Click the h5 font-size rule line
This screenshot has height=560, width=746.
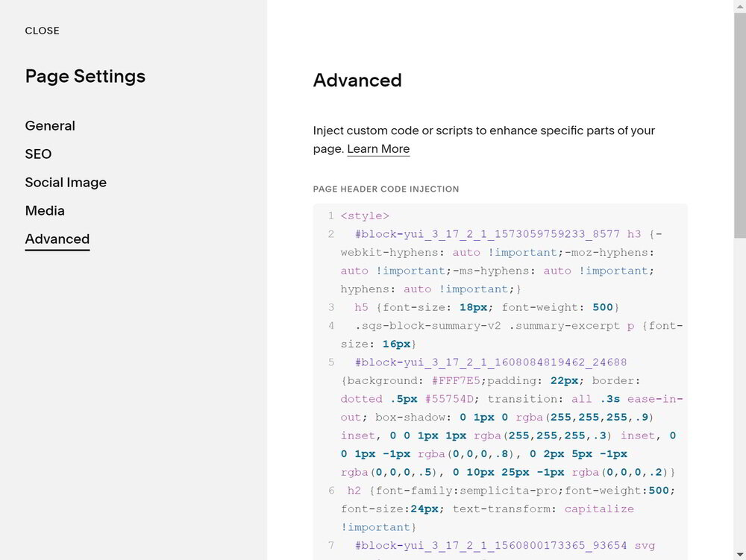[486, 307]
